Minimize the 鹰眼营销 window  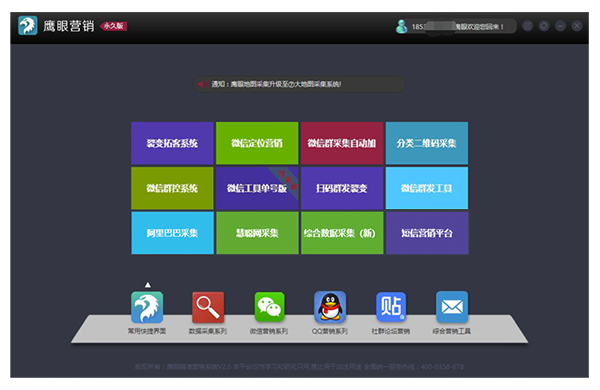click(561, 26)
